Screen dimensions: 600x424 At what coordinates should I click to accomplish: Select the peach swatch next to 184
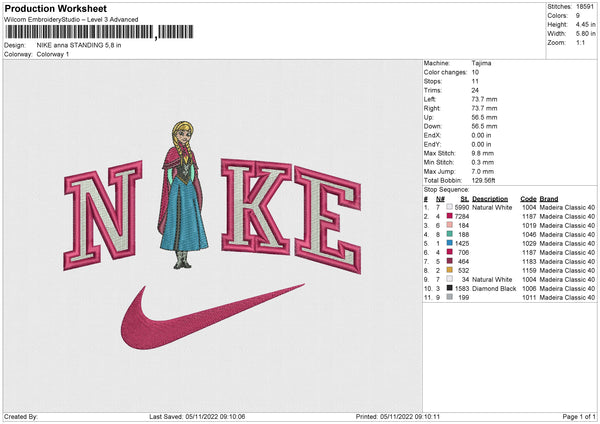(x=449, y=225)
